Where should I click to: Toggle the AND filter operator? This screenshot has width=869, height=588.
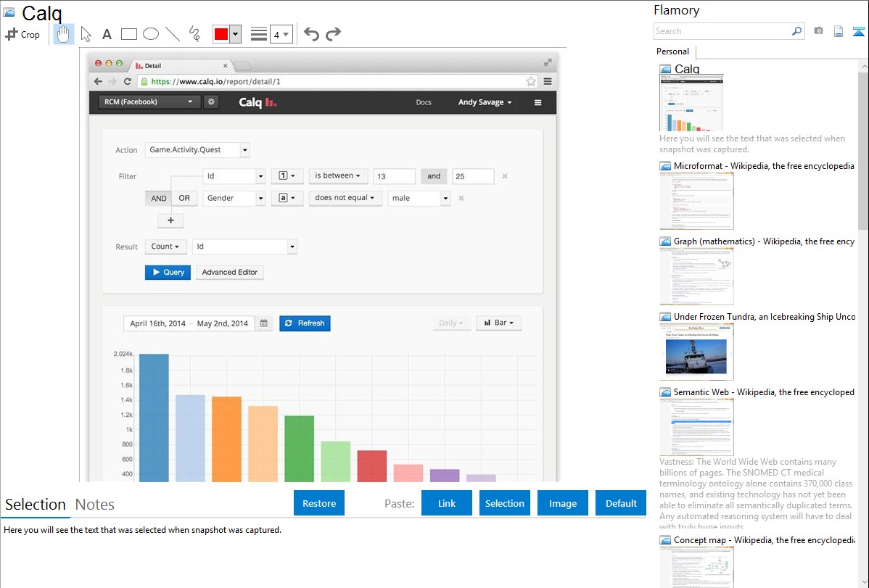coord(159,199)
